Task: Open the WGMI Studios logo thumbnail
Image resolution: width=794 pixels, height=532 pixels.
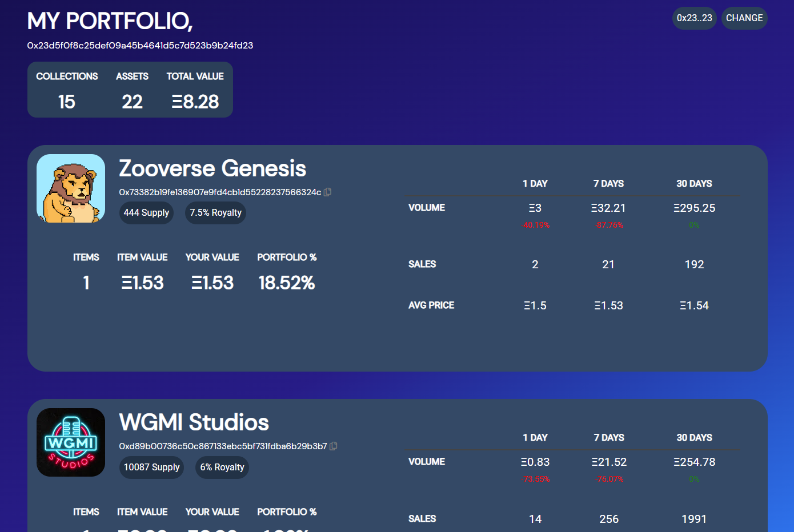Action: pos(71,442)
